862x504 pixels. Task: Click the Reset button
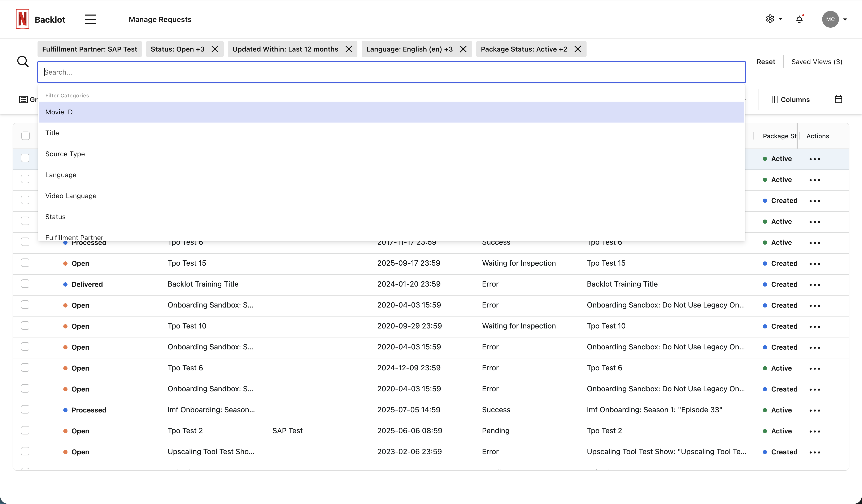pos(766,62)
